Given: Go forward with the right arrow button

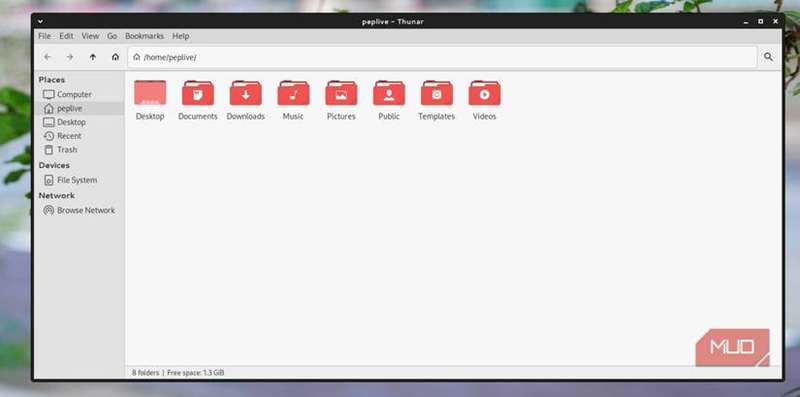Looking at the screenshot, I should click(70, 57).
